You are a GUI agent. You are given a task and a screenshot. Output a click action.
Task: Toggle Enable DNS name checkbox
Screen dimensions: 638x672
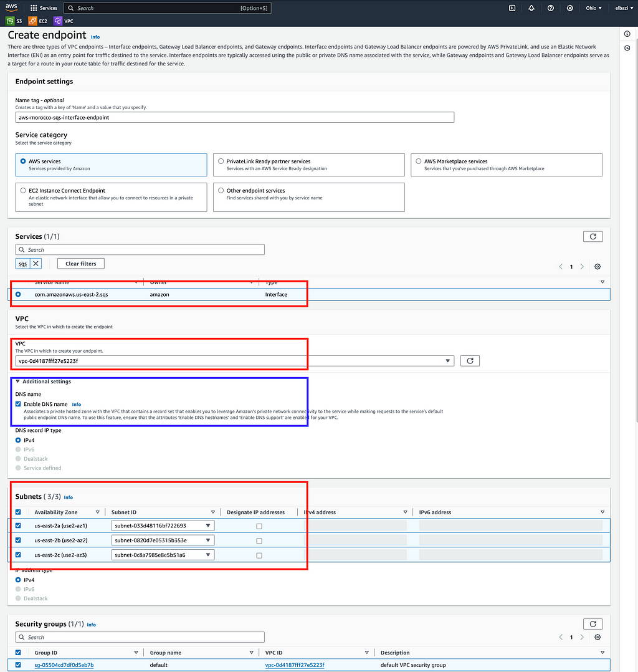coord(18,404)
